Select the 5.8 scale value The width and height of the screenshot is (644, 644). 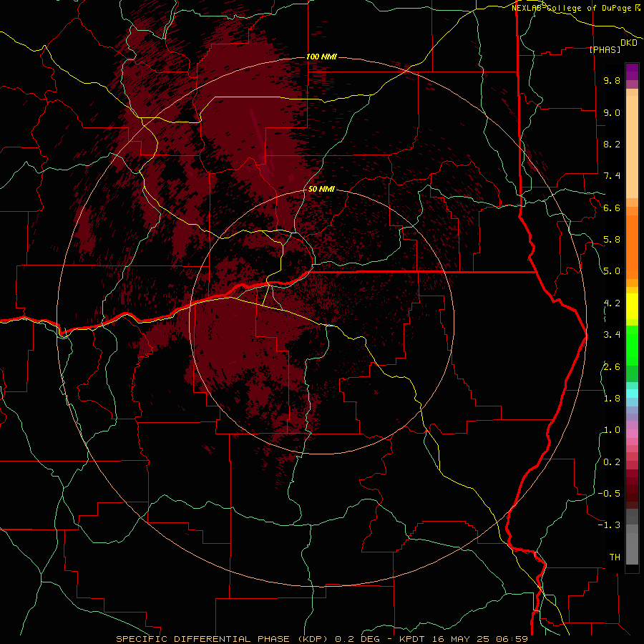point(612,240)
